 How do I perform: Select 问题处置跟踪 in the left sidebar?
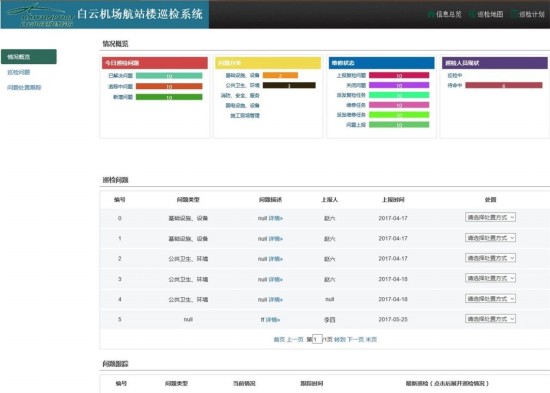click(24, 87)
